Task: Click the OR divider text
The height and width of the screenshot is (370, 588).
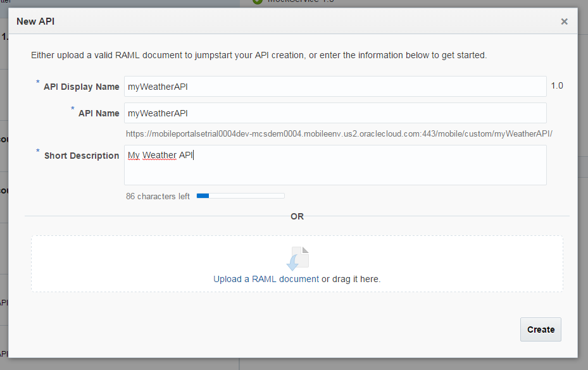Action: click(297, 216)
